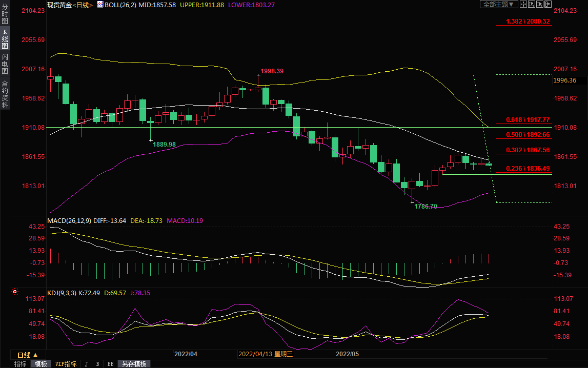Click the axis-with-play-arrow icon at top right
The image size is (588, 368).
540,4
